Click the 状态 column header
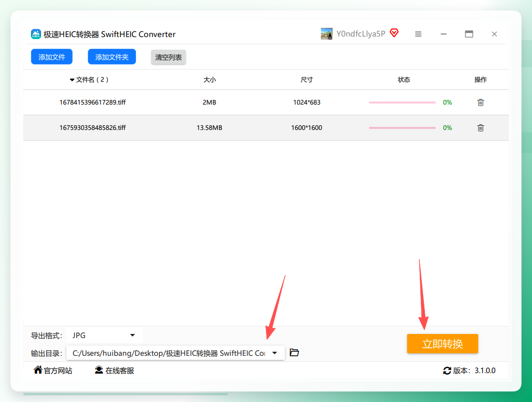Image resolution: width=532 pixels, height=402 pixels. pyautogui.click(x=404, y=80)
